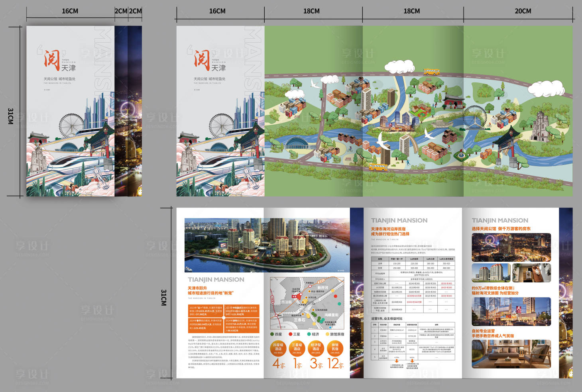Viewport: 582px width, 392px height.
Task: Select the top-down interior room photo
Action: point(531,273)
